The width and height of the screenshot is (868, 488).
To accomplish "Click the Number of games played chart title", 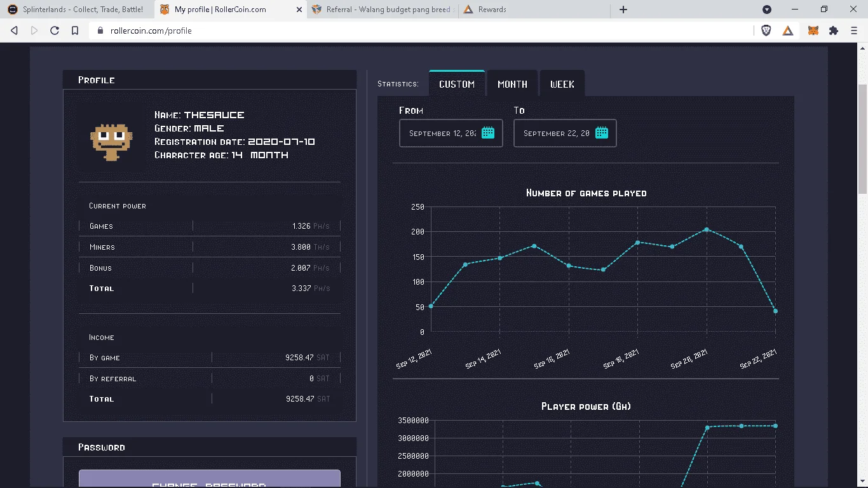I will (587, 193).
